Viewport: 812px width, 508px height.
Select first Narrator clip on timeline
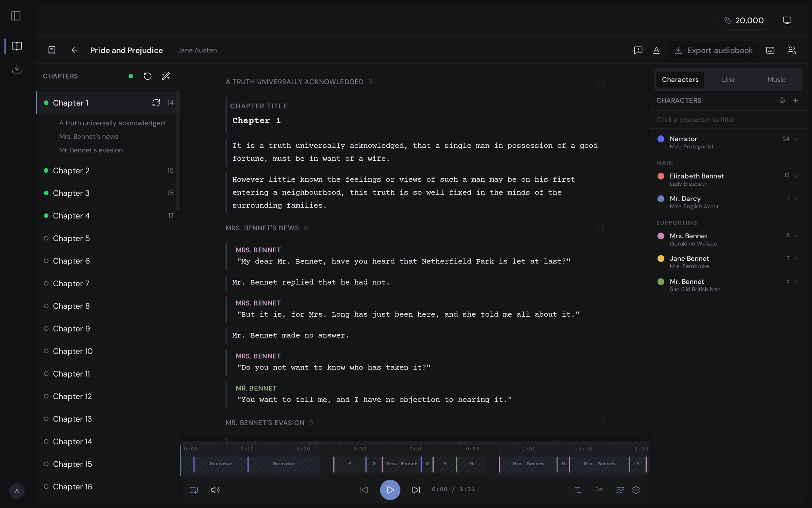221,464
